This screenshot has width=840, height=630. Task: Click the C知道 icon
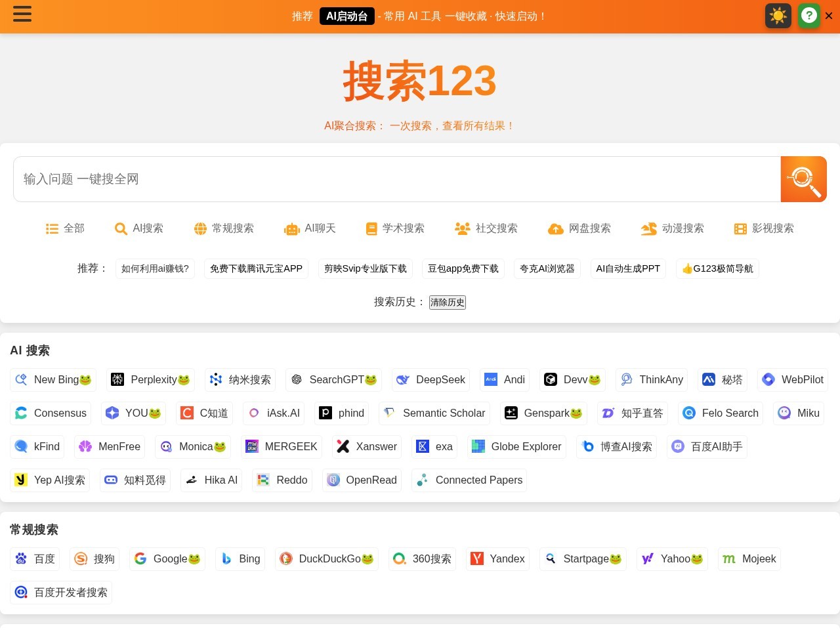point(187,413)
